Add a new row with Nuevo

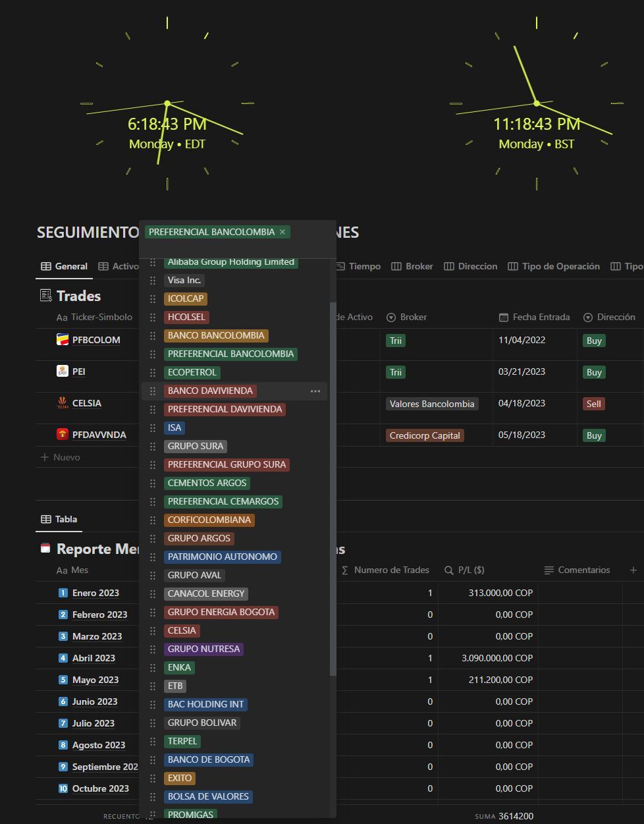tap(61, 457)
